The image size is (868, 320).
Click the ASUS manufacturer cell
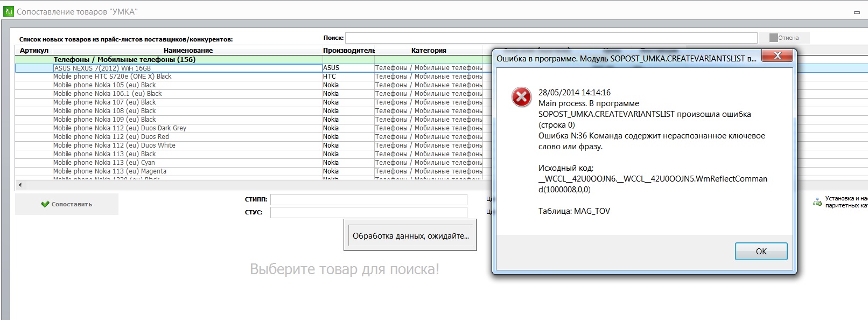[348, 68]
